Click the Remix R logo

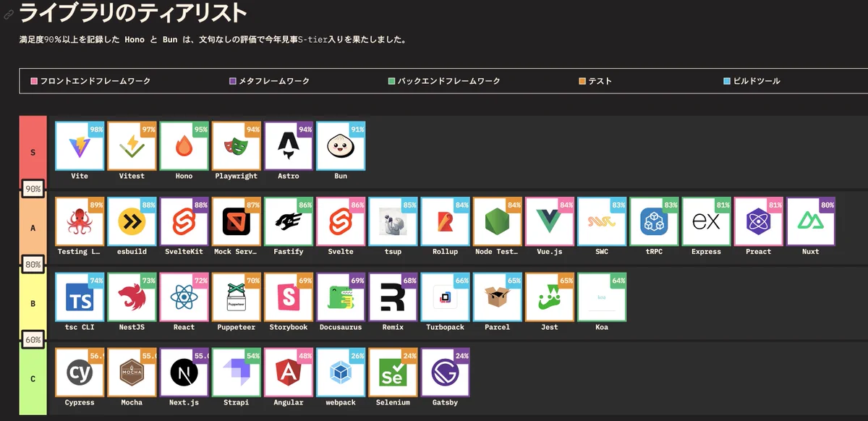click(393, 299)
